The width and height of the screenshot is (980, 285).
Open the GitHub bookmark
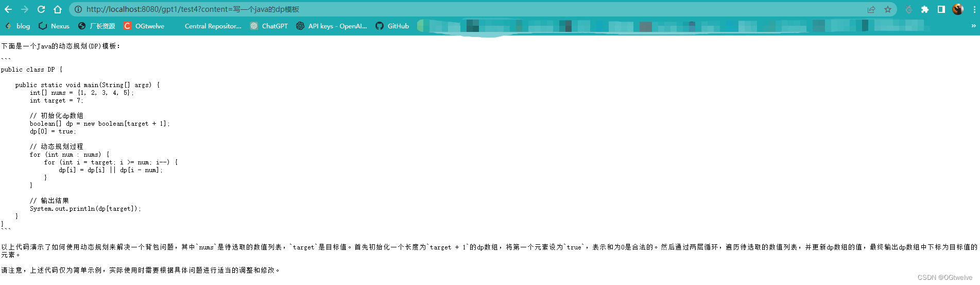click(392, 26)
